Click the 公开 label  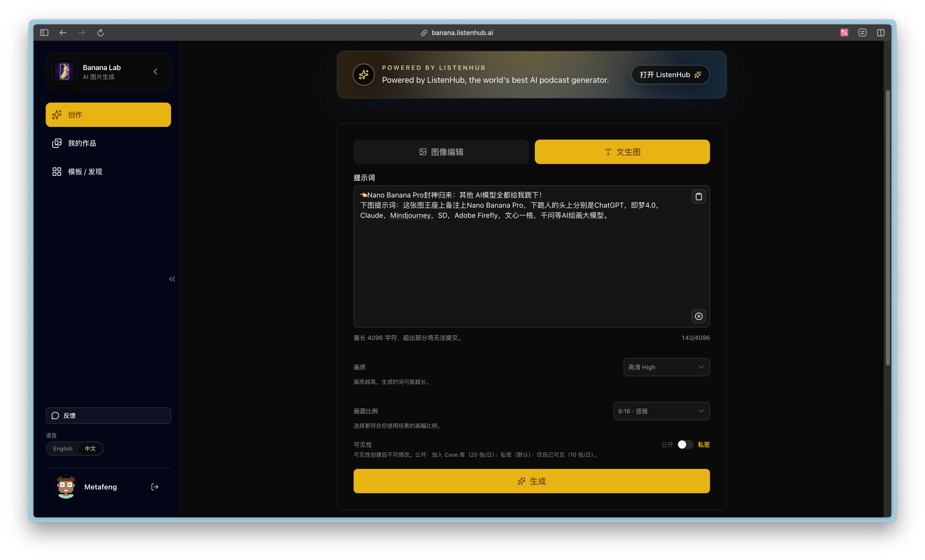(667, 444)
